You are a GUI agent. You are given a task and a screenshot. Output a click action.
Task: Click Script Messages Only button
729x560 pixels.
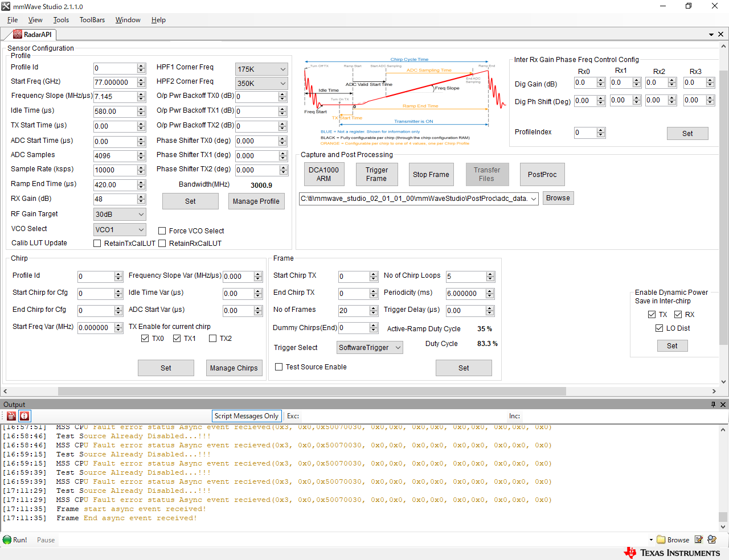(x=247, y=416)
